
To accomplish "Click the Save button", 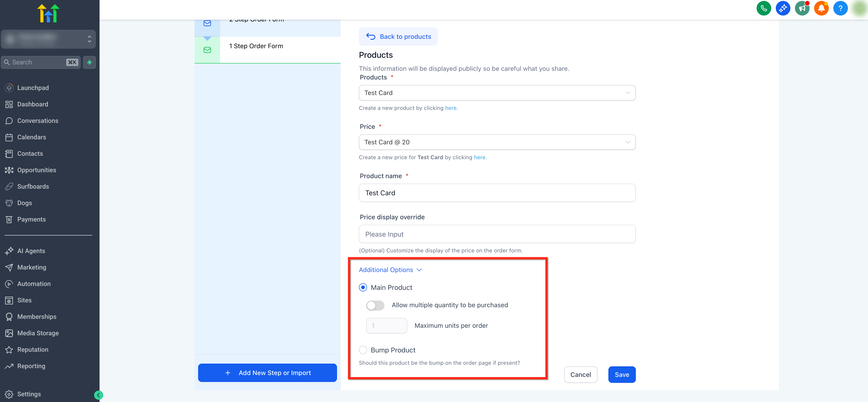I will [x=622, y=374].
